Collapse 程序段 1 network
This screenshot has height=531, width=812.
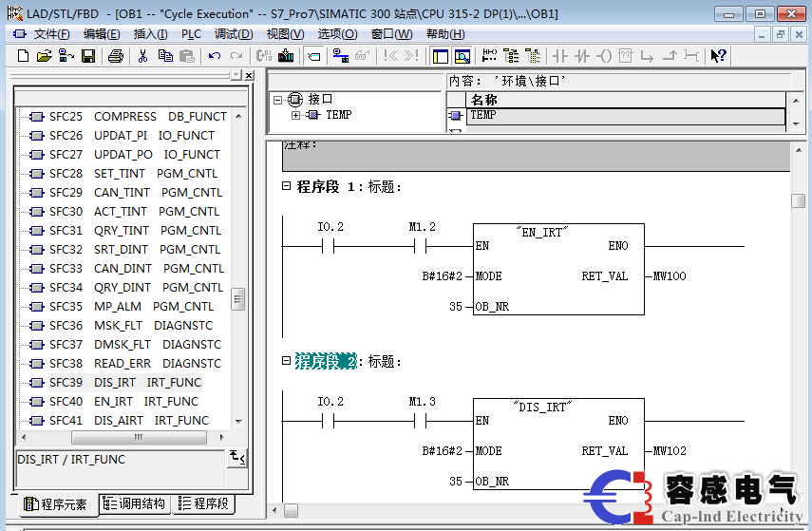[x=286, y=186]
